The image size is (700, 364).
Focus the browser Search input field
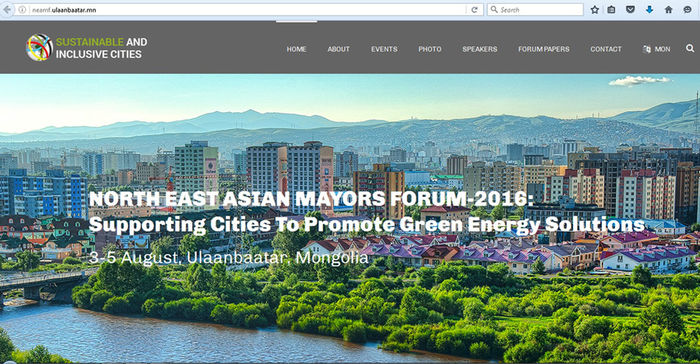(535, 10)
